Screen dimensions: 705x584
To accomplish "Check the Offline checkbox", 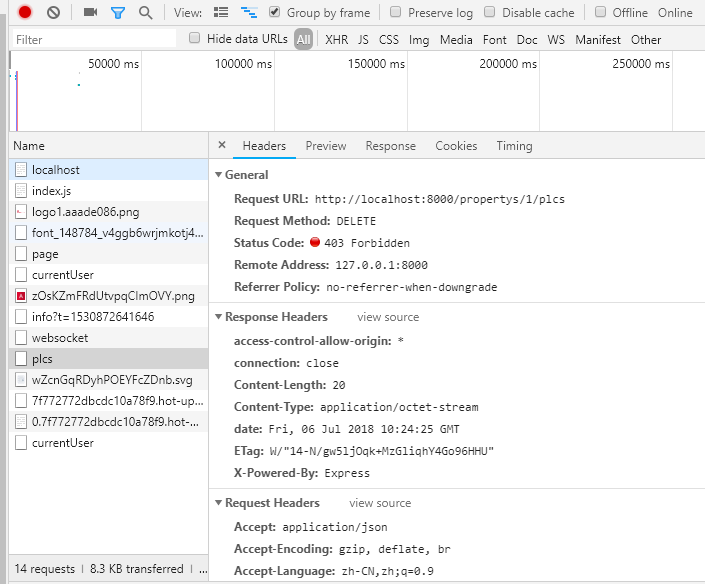I will [600, 12].
